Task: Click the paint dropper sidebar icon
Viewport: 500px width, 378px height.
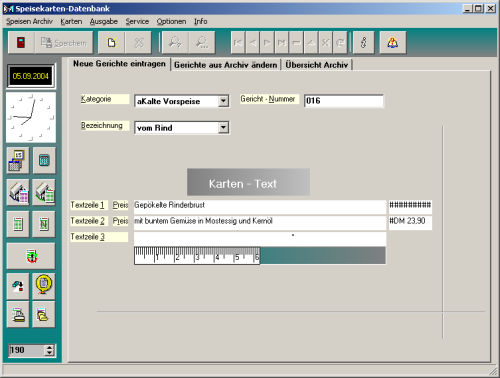Action: click(18, 286)
